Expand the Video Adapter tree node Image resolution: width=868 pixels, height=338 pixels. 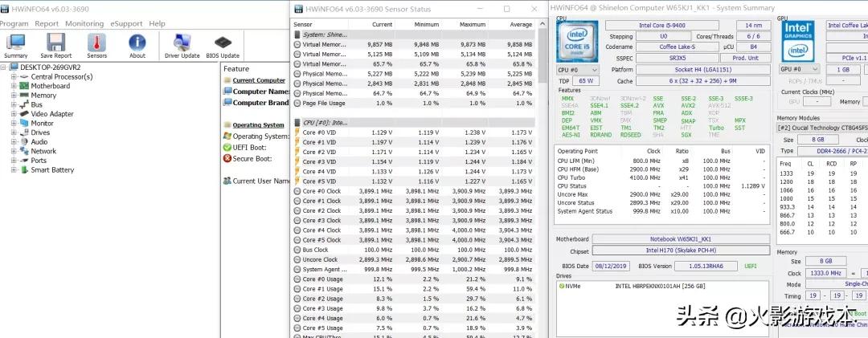click(14, 114)
